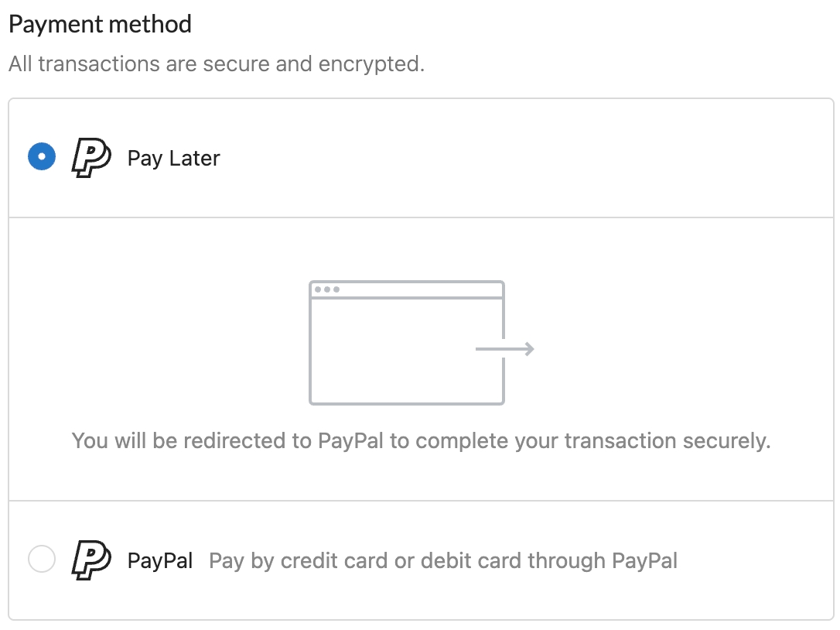Click "through PayPal" at the description's end

[614, 560]
